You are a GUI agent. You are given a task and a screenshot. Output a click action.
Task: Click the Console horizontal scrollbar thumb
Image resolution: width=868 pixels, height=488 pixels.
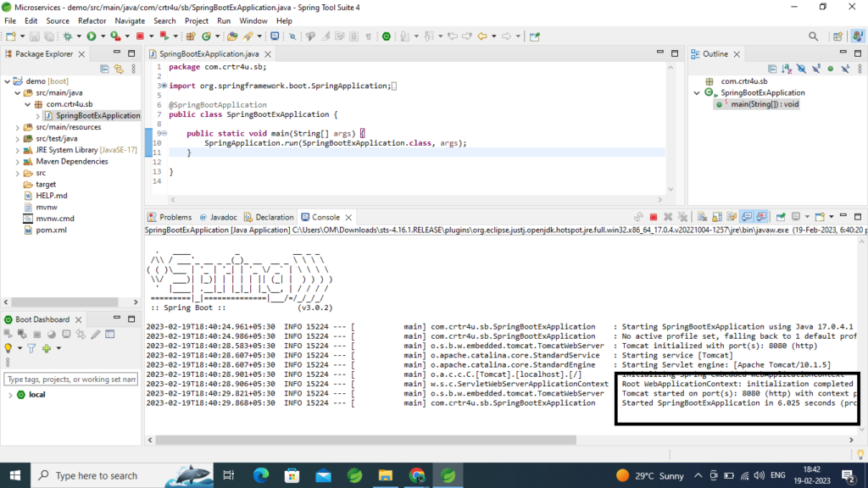tap(366, 440)
